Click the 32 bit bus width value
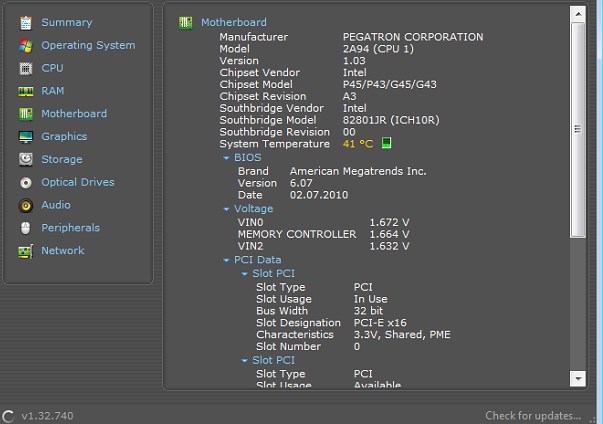Image resolution: width=603 pixels, height=424 pixels. click(x=368, y=311)
